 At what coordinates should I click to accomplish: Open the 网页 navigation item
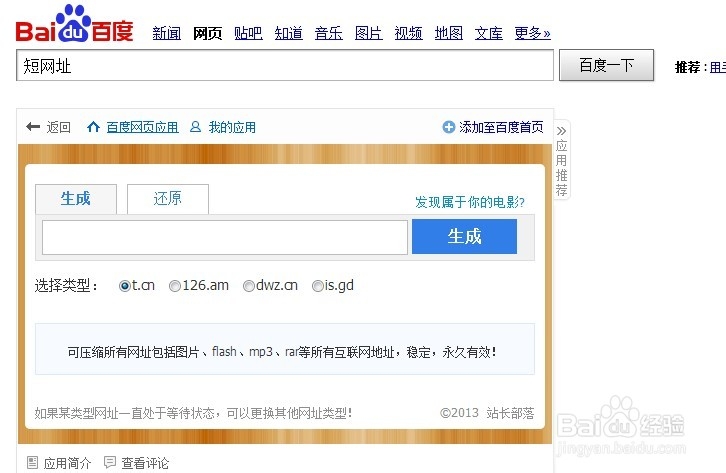(207, 33)
